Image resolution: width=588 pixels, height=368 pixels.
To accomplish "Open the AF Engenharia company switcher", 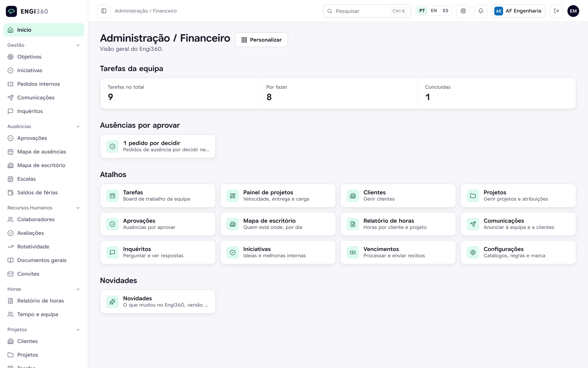I will (518, 11).
